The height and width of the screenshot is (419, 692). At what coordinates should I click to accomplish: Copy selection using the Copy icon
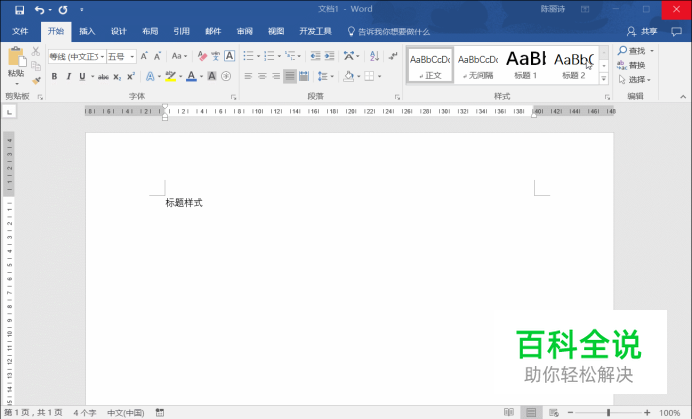[36, 66]
